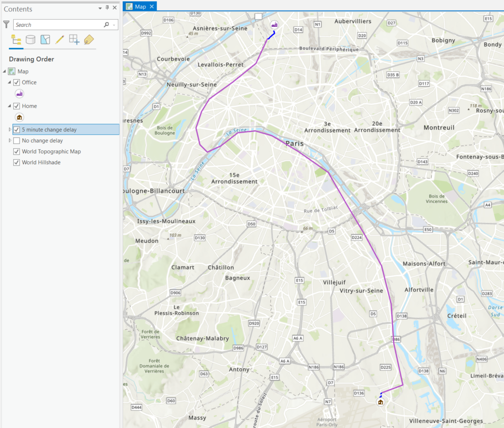
Task: Uncheck the World Hillshade checkbox
Action: (17, 162)
